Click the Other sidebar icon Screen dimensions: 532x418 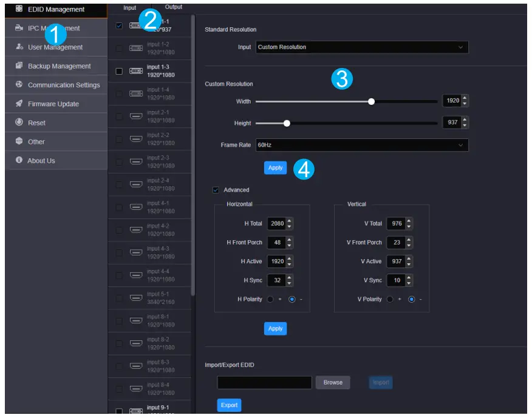[x=19, y=141]
